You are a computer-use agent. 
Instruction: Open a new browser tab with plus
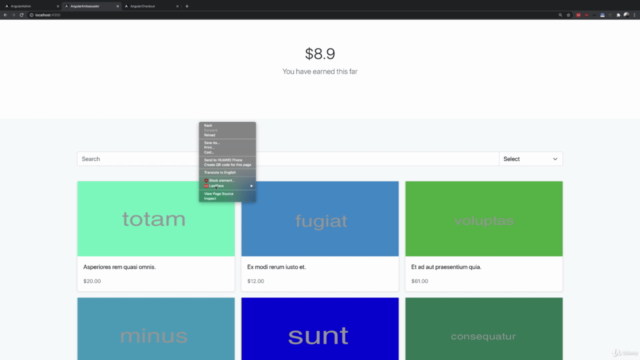tap(187, 6)
